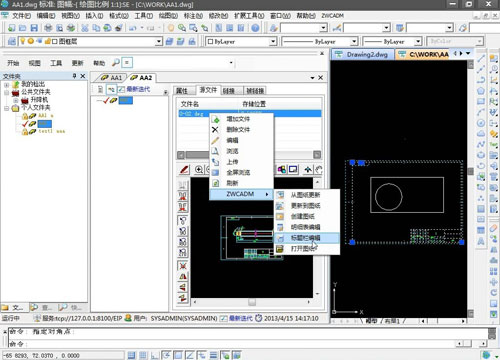Open the 标注 menu in the menu bar
The width and height of the screenshot is (500, 360).
click(x=193, y=16)
